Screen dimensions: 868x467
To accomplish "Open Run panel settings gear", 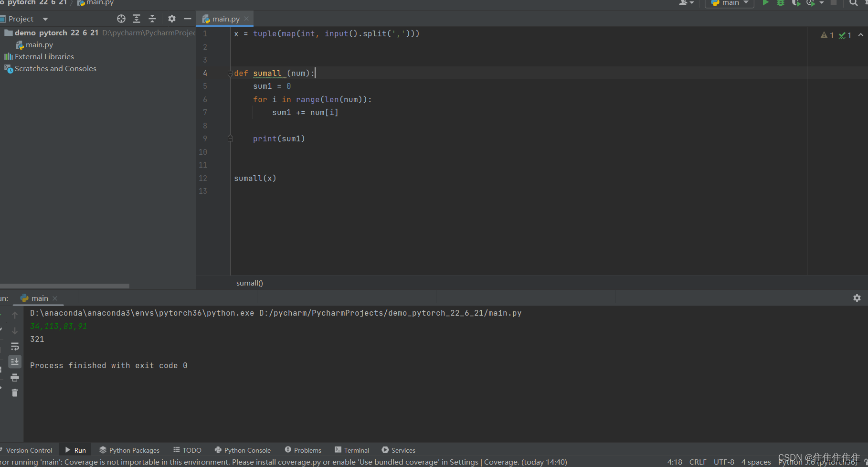I will (857, 298).
